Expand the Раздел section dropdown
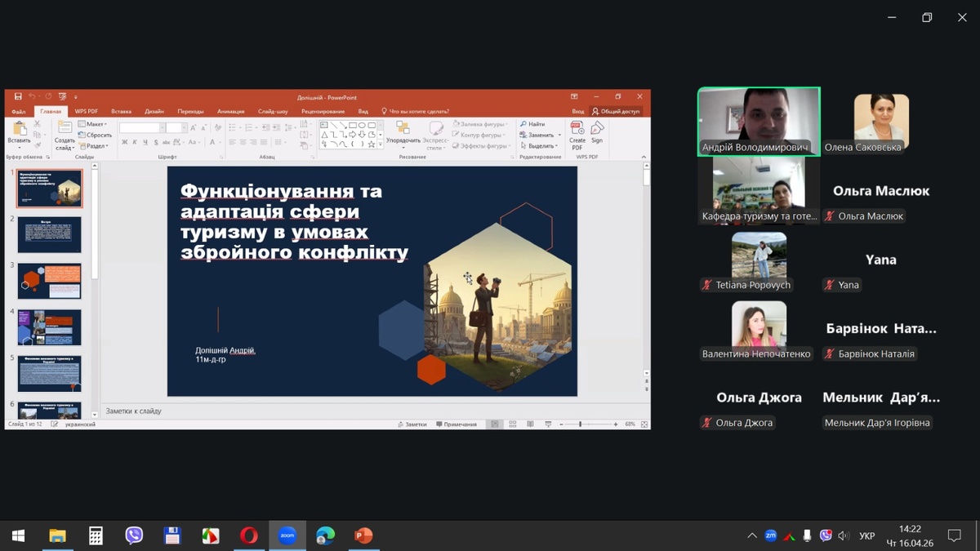The width and height of the screenshot is (980, 551). point(93,146)
